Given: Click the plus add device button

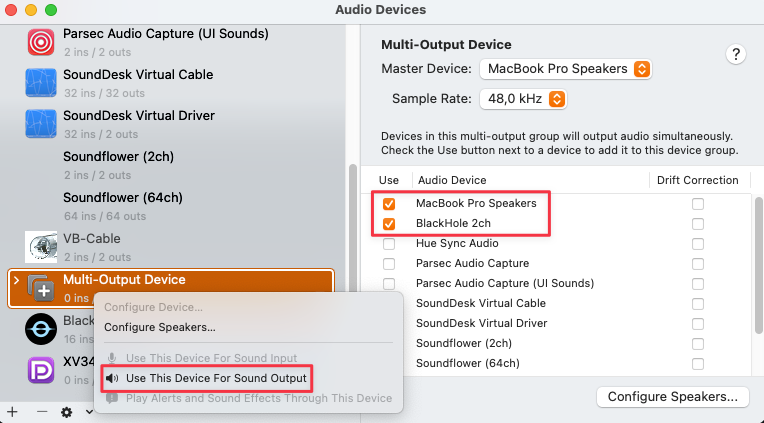Looking at the screenshot, I should tap(12, 411).
